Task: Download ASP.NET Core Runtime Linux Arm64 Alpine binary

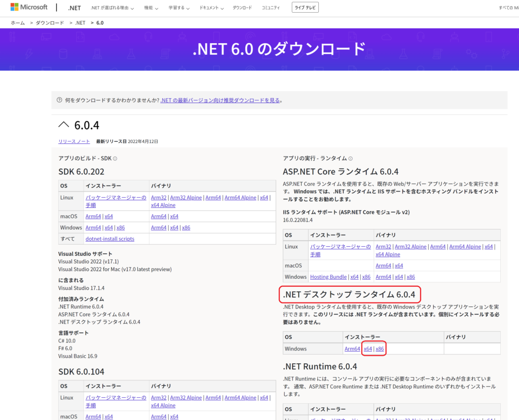Action: tap(465, 247)
